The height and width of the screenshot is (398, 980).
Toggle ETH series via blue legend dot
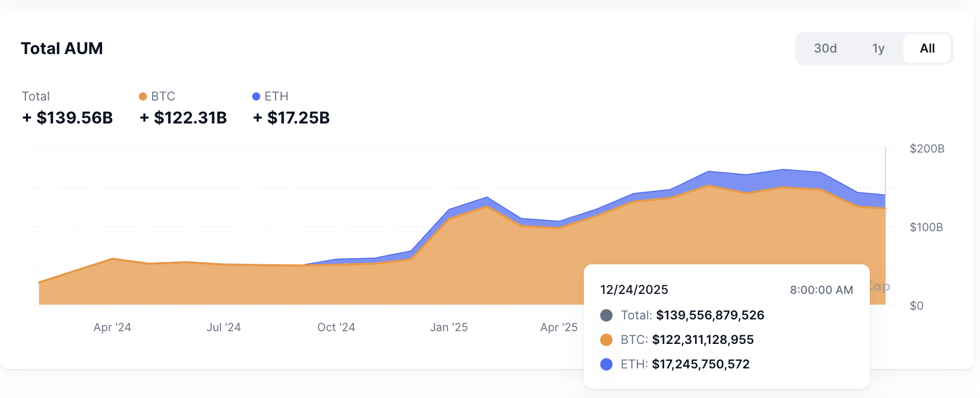[256, 96]
